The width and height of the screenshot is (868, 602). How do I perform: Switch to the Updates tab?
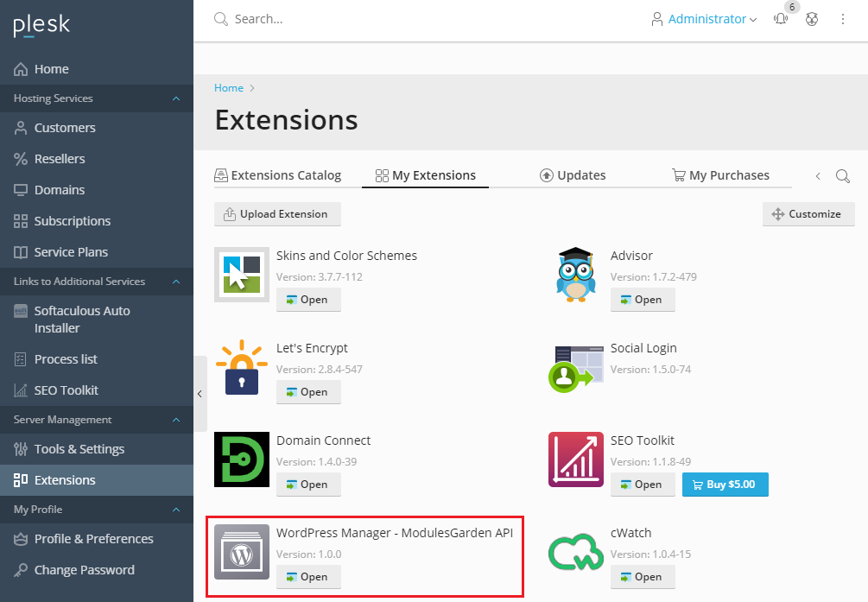pyautogui.click(x=573, y=175)
